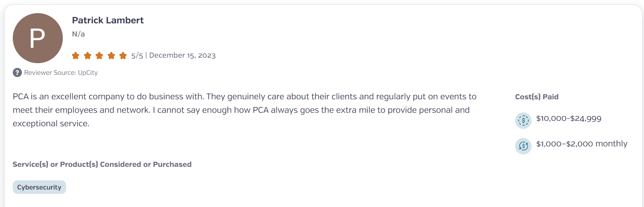The height and width of the screenshot is (207, 644).
Task: Click the Reviewer Source question mark icon
Action: point(17,73)
